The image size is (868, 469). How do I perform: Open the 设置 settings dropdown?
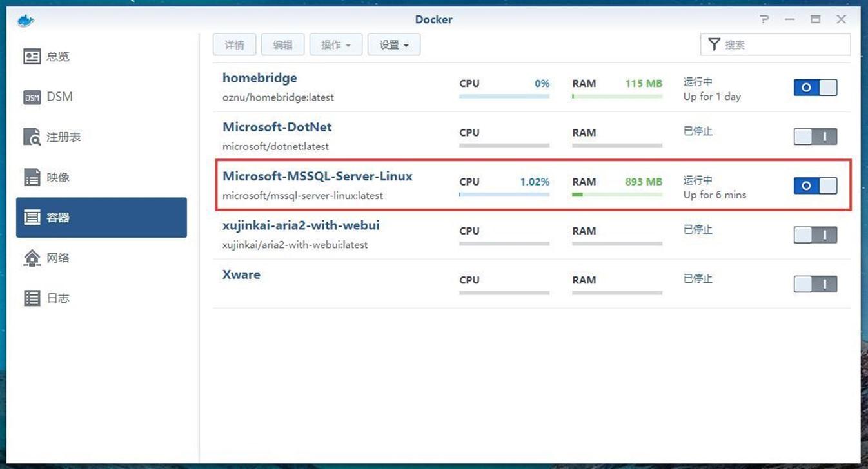click(394, 44)
